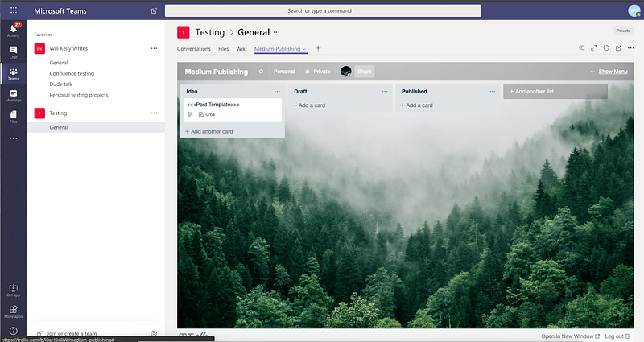The height and width of the screenshot is (342, 644).
Task: Open the app launcher waffle icon
Action: point(14,10)
